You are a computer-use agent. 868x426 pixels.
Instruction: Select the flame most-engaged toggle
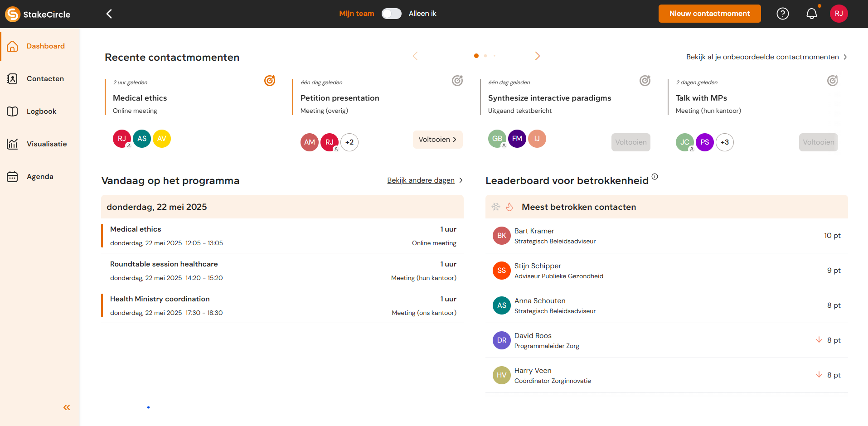click(509, 207)
